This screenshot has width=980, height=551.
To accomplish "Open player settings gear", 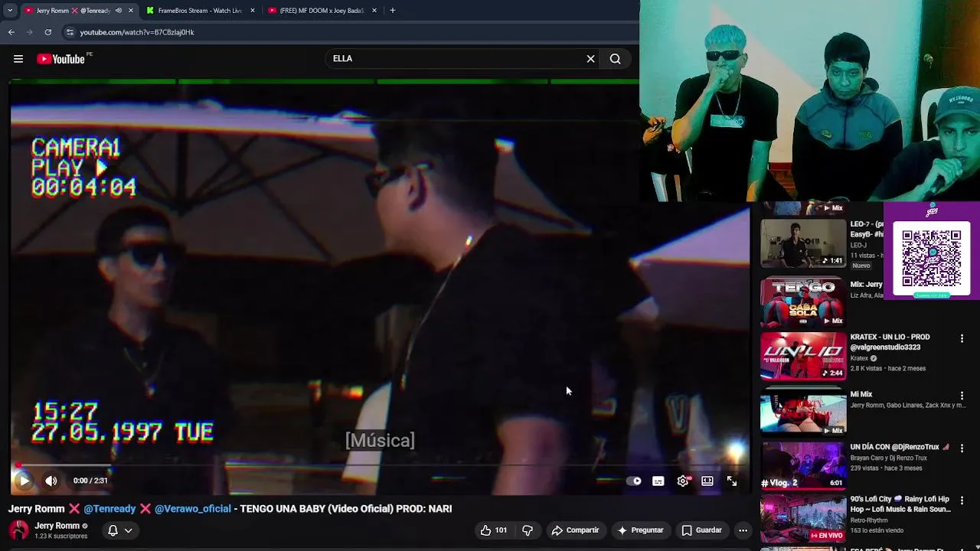I will coord(683,481).
